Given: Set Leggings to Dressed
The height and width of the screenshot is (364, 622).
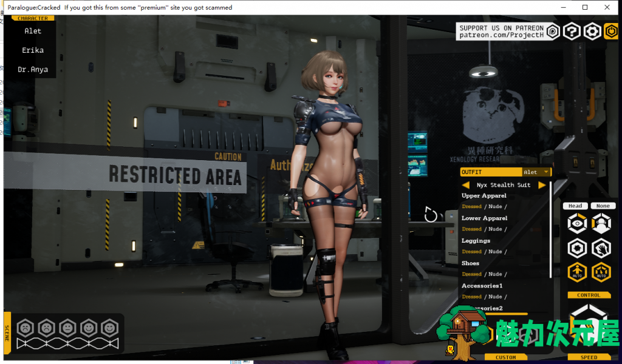Looking at the screenshot, I should click(471, 252).
